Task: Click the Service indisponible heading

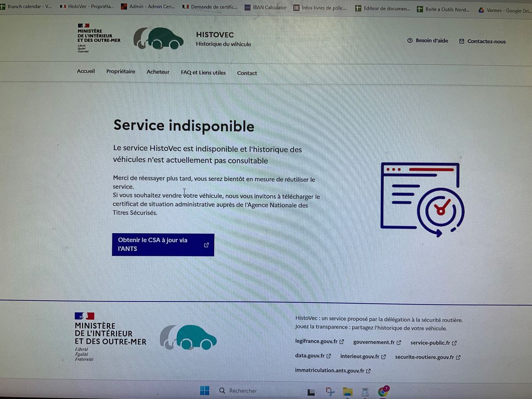Action: [184, 125]
